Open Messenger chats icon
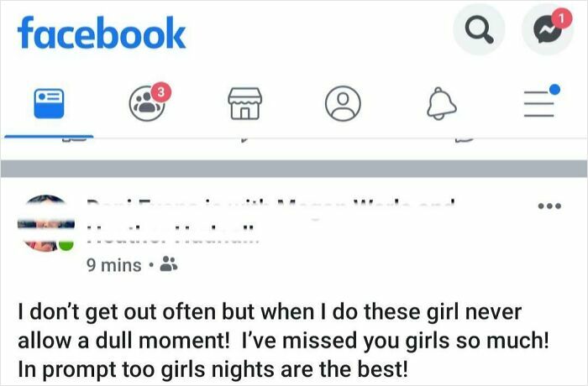The width and height of the screenshot is (588, 386). pyautogui.click(x=547, y=31)
